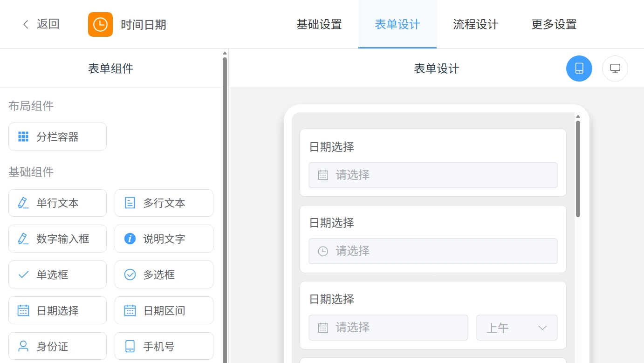Click the 请选择 time input with clock
Viewport: 644px width, 363px height.
click(433, 251)
